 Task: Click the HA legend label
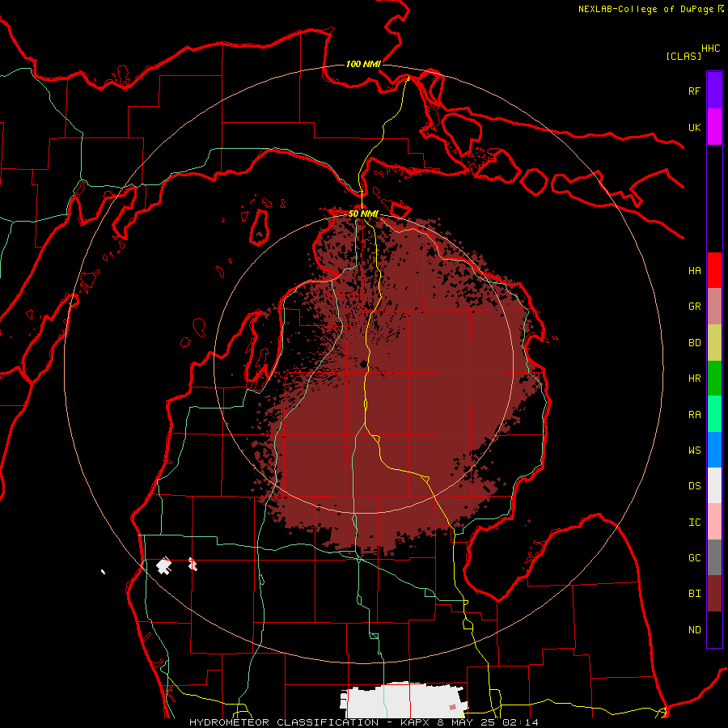click(x=694, y=271)
